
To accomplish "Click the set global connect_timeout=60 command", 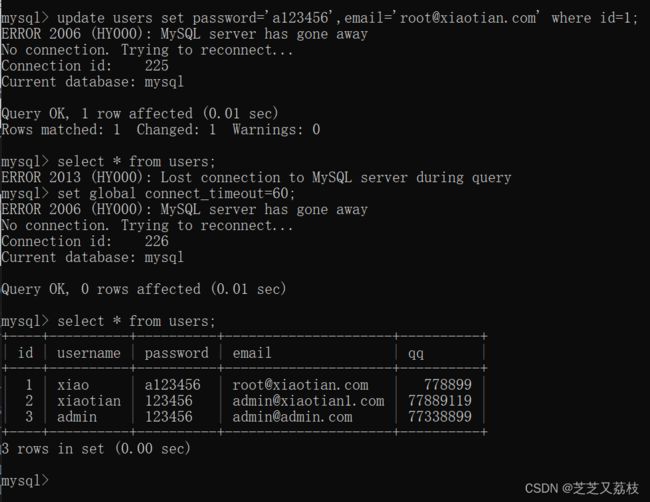I will click(148, 193).
